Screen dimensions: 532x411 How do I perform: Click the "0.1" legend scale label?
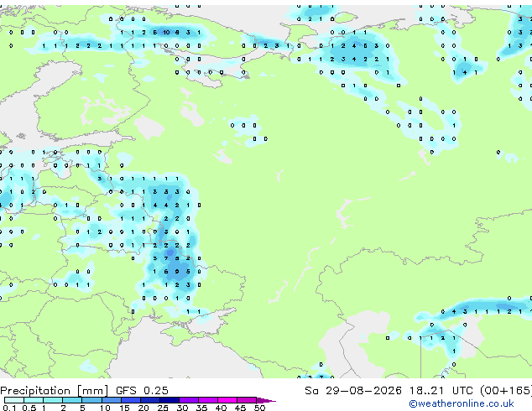(9, 408)
